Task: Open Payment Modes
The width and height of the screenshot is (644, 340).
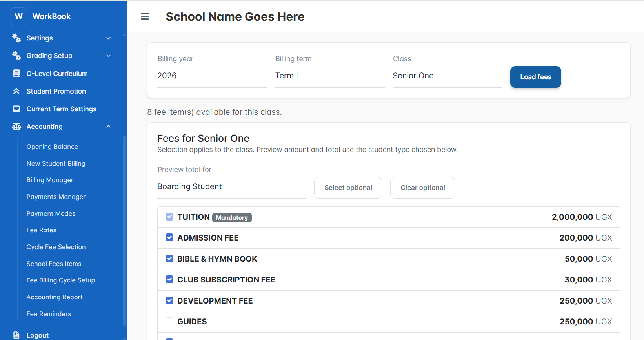Action: [x=51, y=213]
